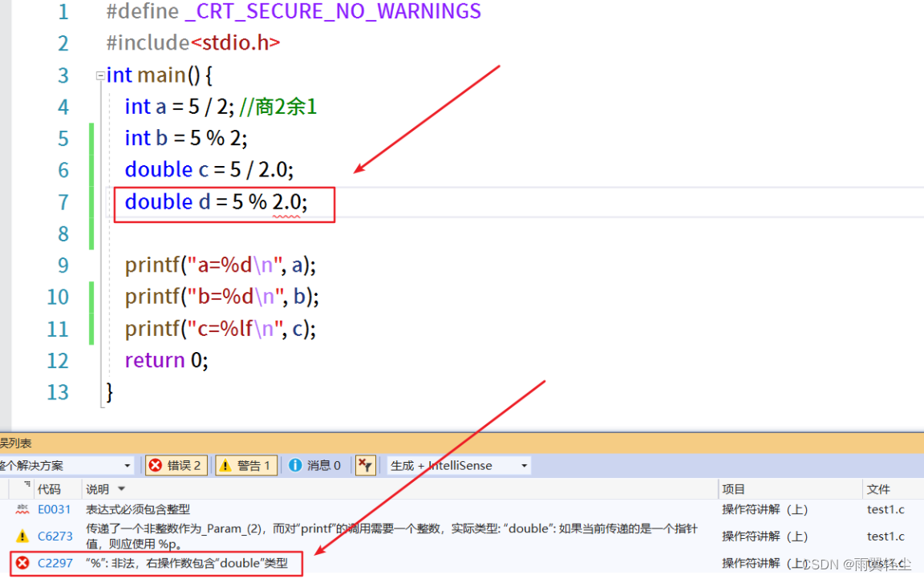This screenshot has height=579, width=924.
Task: Open the Build + IntelliSense dropdown
Action: tap(459, 465)
